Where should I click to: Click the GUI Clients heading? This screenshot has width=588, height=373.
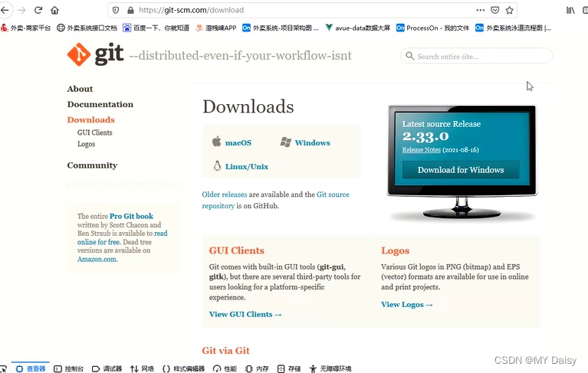pos(237,250)
